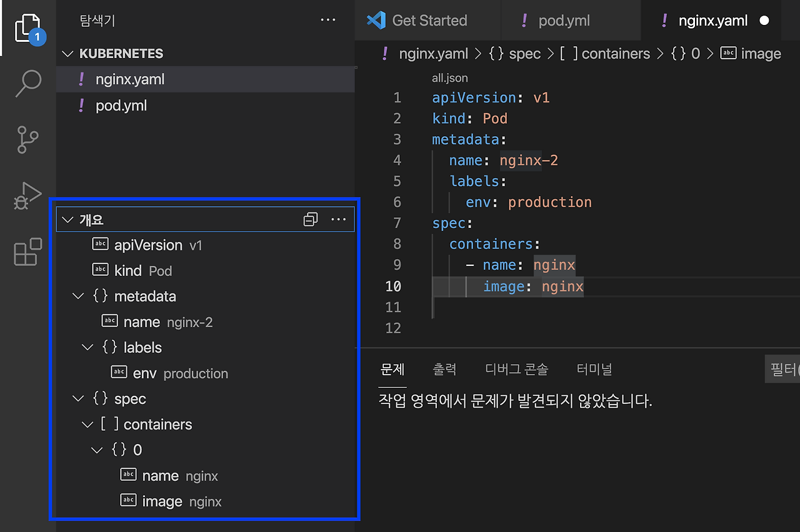The height and width of the screenshot is (532, 800).
Task: Click the 'image: nginx' line in editor
Action: click(533, 286)
